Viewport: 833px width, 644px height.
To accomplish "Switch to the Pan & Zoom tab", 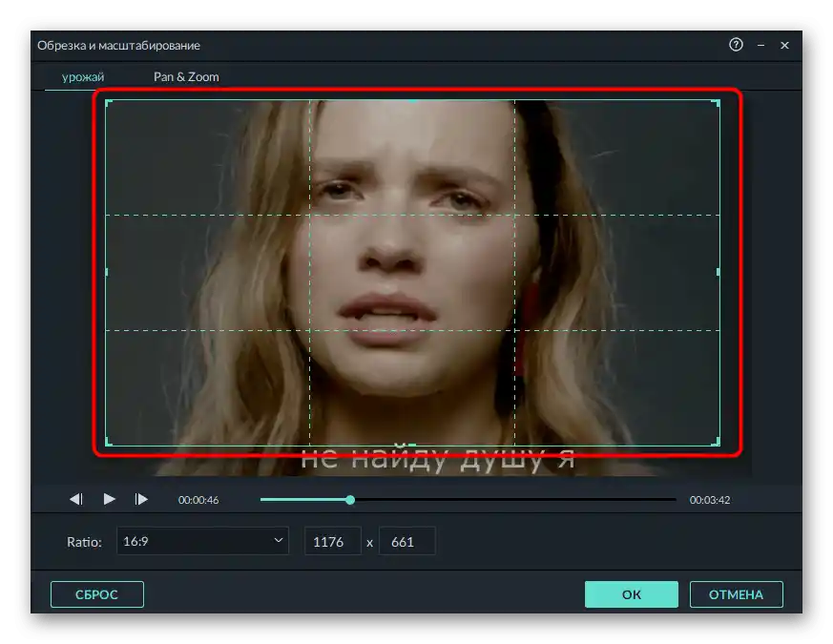I will 186,77.
